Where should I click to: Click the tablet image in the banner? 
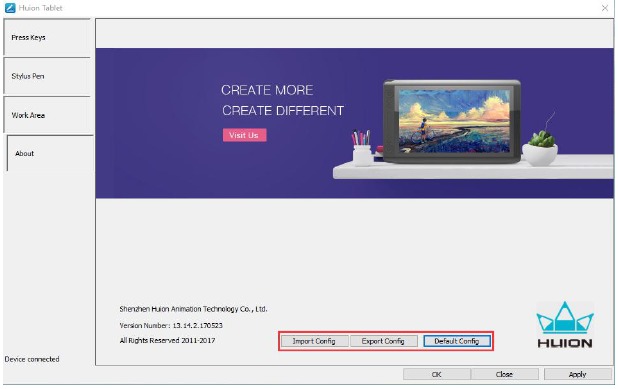(452, 121)
